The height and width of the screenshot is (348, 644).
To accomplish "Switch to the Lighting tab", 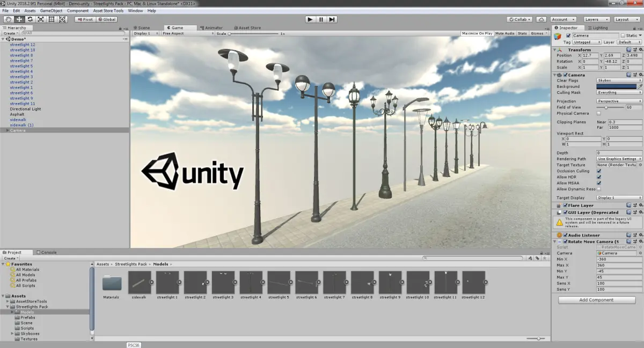I will click(x=598, y=28).
